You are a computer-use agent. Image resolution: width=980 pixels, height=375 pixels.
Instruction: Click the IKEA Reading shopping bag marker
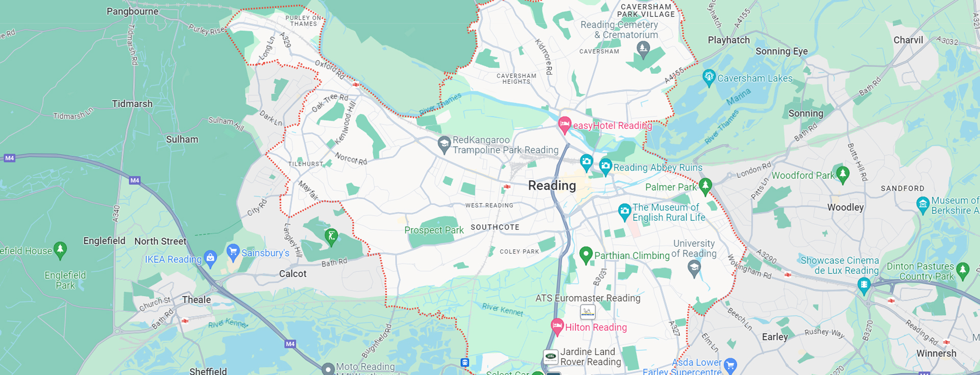tap(210, 258)
